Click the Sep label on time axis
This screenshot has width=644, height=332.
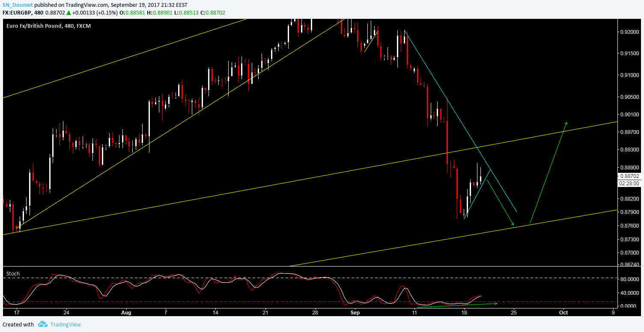click(354, 313)
